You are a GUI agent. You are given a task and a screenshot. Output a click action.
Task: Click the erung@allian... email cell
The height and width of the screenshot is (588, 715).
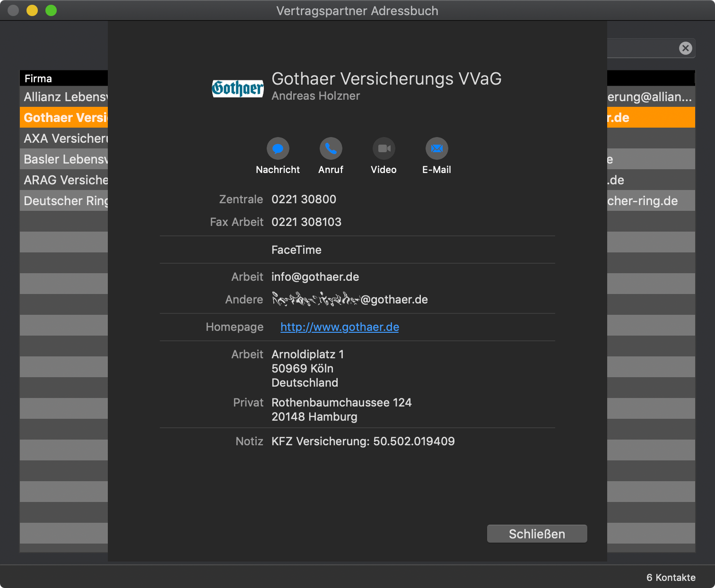[x=651, y=97]
